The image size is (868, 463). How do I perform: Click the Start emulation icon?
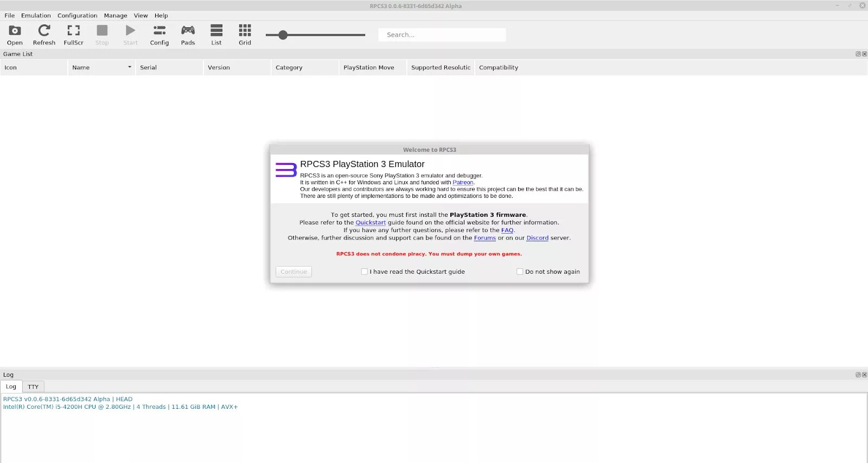point(130,35)
